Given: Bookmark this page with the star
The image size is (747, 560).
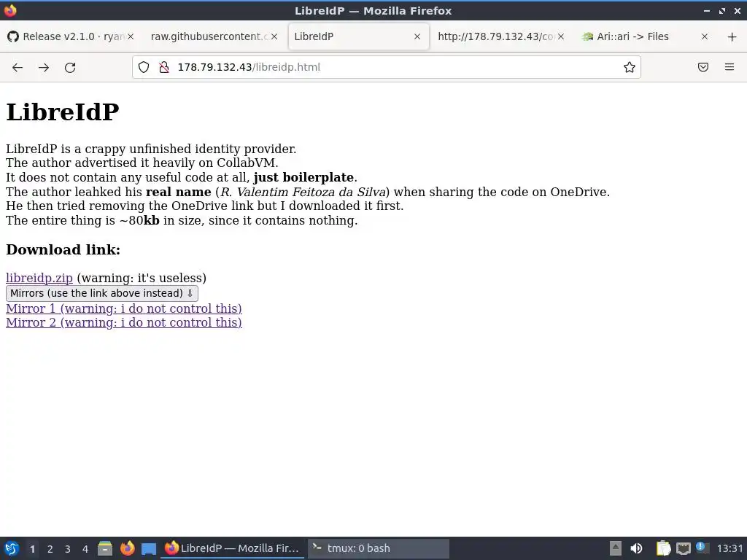Looking at the screenshot, I should (630, 67).
